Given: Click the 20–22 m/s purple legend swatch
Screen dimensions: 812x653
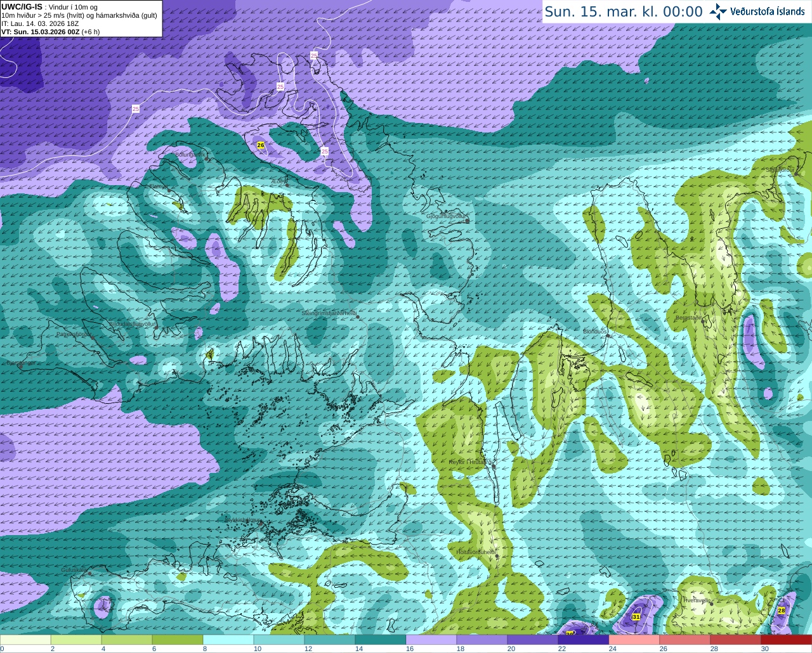Looking at the screenshot, I should (533, 640).
